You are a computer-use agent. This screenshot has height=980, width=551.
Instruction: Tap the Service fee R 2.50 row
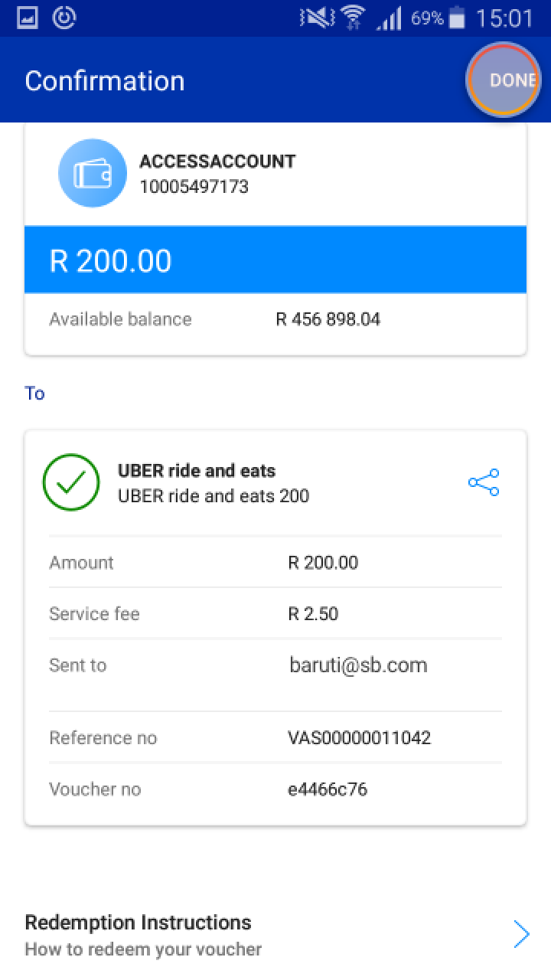(275, 613)
